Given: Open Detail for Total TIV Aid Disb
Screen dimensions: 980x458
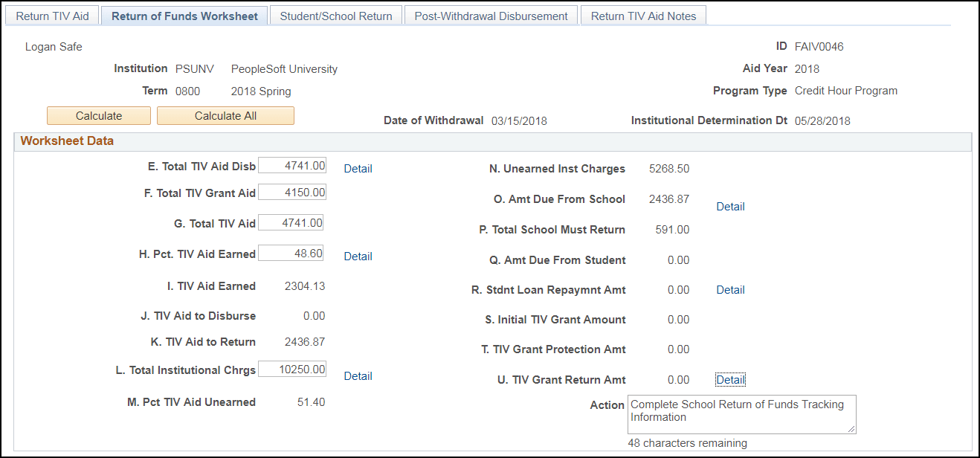Looking at the screenshot, I should tap(358, 168).
